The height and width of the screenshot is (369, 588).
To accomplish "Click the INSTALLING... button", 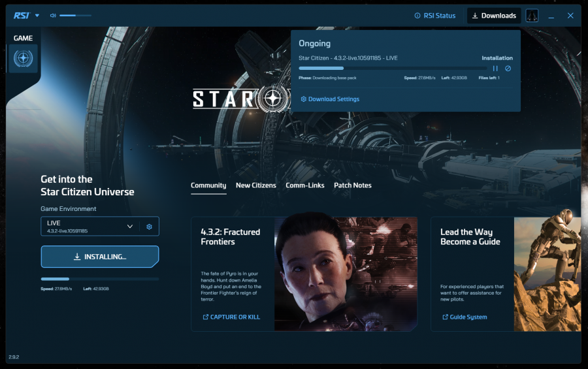I will pos(100,257).
